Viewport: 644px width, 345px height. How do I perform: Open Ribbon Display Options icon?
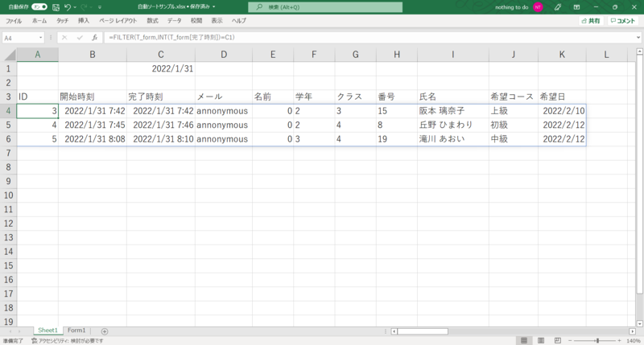click(576, 7)
